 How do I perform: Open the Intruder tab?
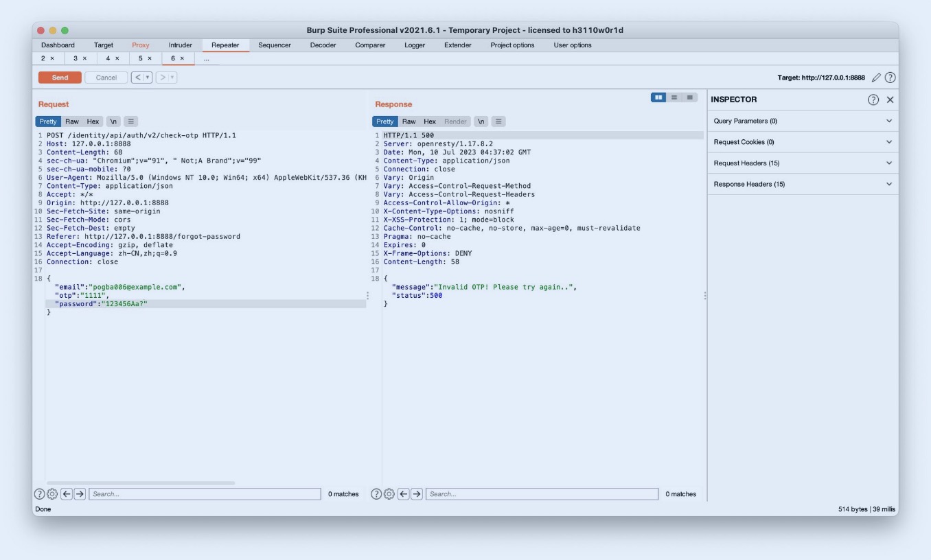coord(181,45)
